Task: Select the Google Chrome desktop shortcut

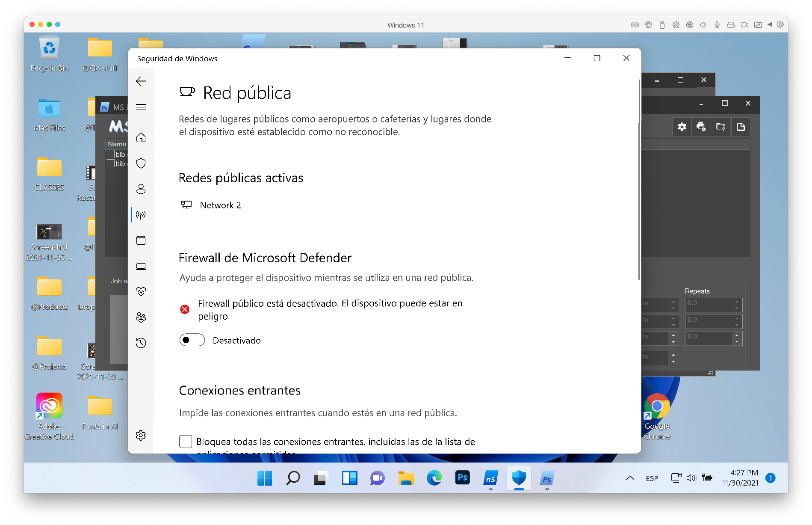Action: (657, 416)
